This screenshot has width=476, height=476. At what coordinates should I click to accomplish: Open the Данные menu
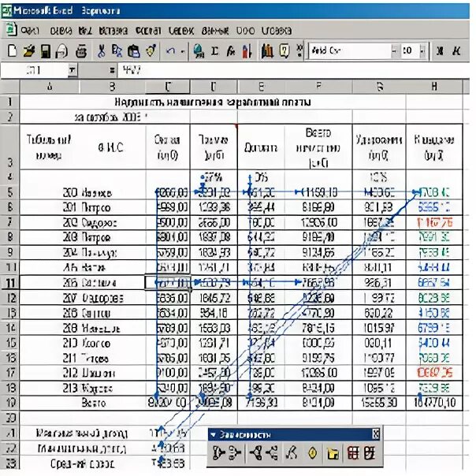click(x=215, y=31)
